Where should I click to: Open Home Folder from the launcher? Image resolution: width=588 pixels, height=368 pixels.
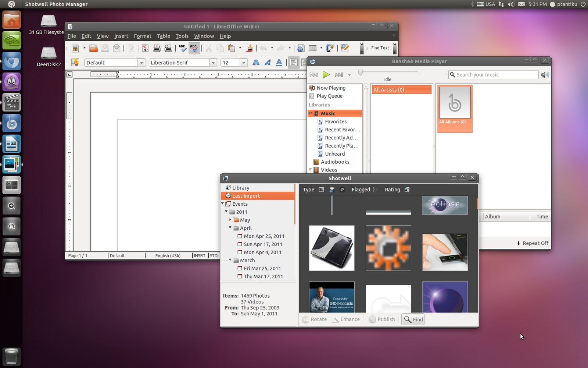click(11, 20)
